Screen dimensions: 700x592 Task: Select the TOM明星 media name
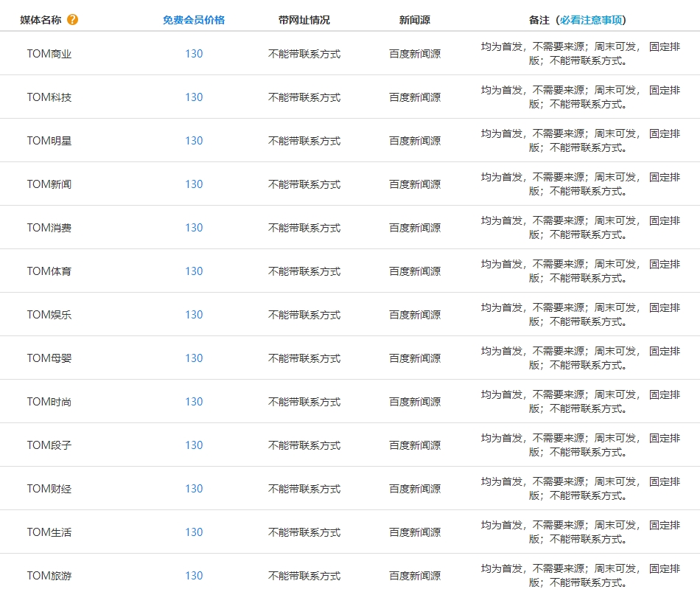click(49, 141)
